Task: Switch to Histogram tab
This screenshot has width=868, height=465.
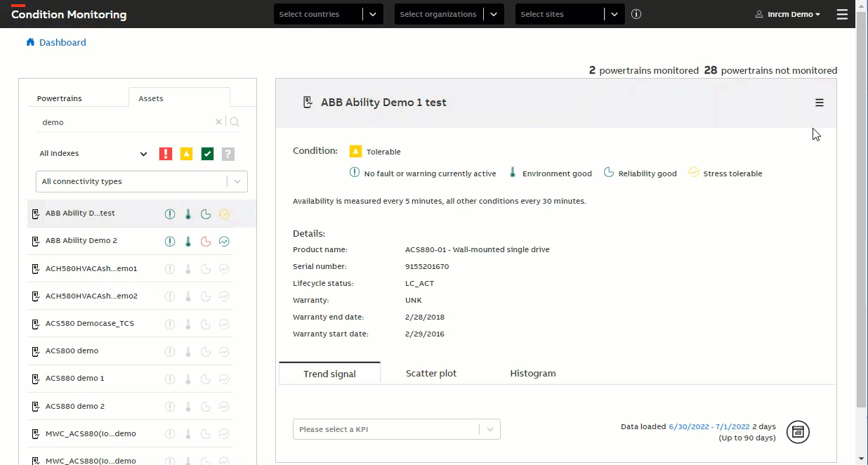Action: (x=533, y=373)
